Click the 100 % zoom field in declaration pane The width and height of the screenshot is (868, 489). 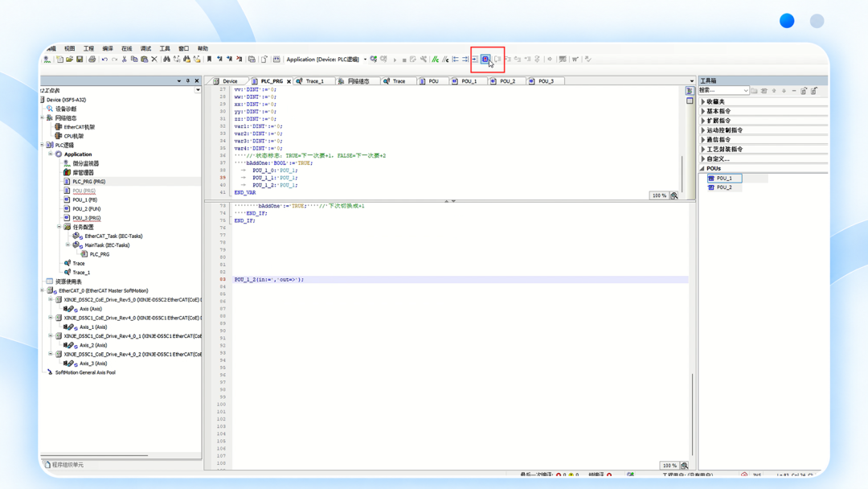[x=659, y=195]
